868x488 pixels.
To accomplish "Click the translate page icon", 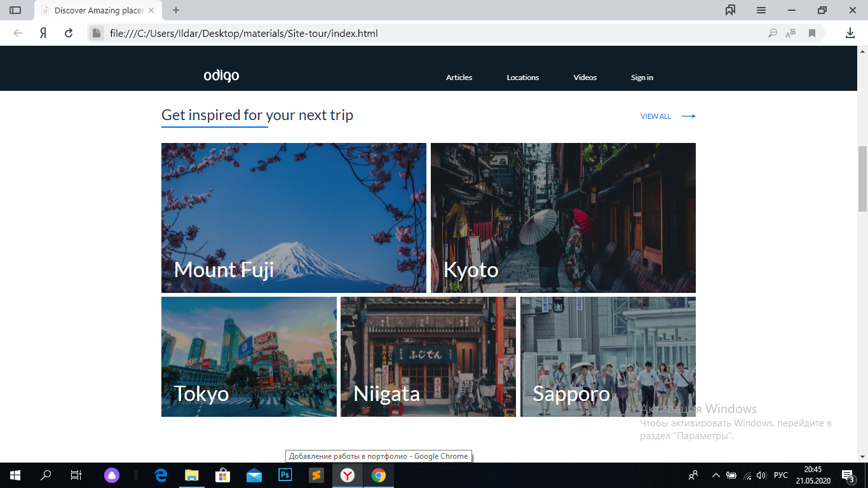I will [x=791, y=33].
